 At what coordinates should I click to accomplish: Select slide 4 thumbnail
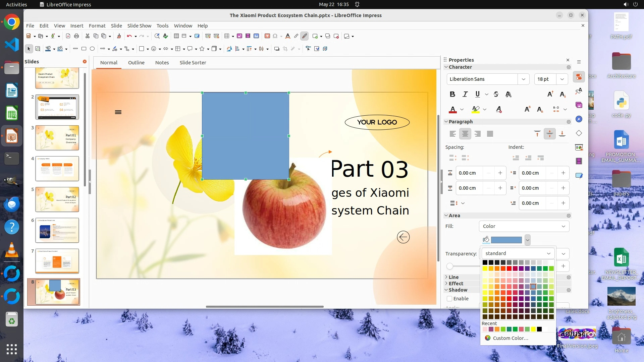click(x=57, y=169)
